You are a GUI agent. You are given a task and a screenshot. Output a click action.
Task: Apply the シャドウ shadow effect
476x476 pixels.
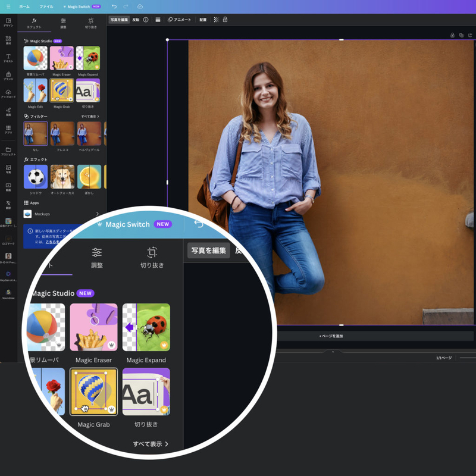tap(36, 177)
